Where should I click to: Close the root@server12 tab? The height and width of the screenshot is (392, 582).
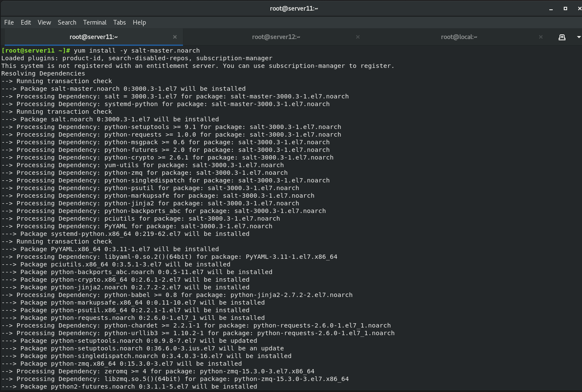pyautogui.click(x=358, y=37)
